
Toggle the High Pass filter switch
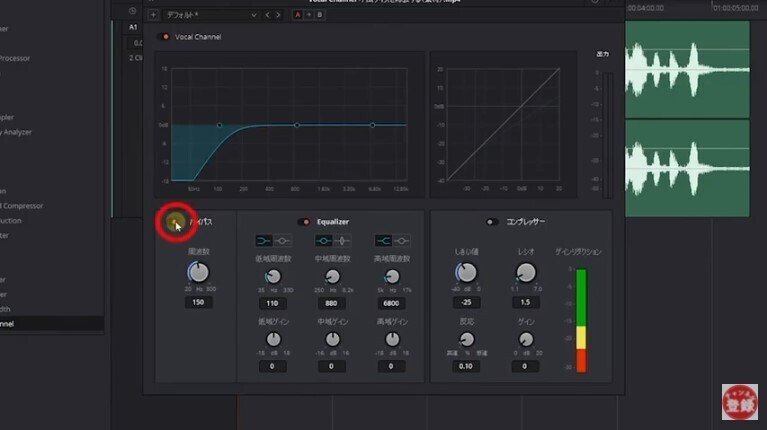tap(175, 222)
